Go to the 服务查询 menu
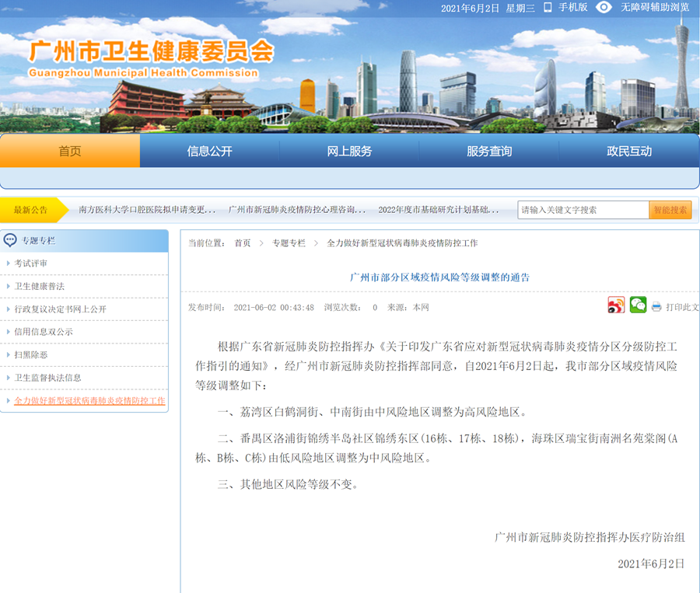The width and height of the screenshot is (700, 593). (x=489, y=152)
